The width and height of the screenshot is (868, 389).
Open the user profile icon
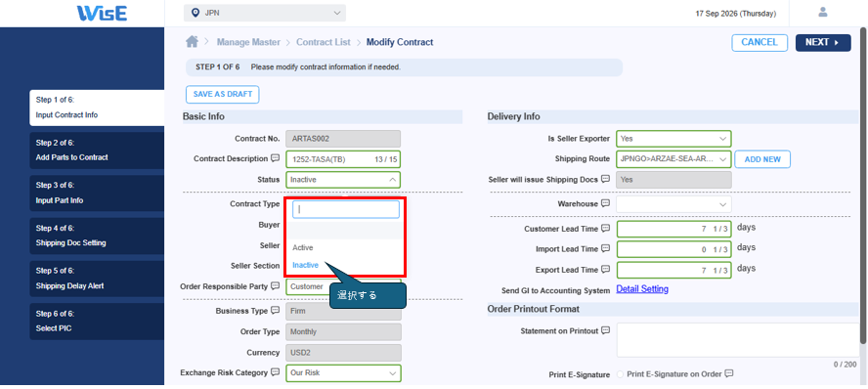point(823,12)
